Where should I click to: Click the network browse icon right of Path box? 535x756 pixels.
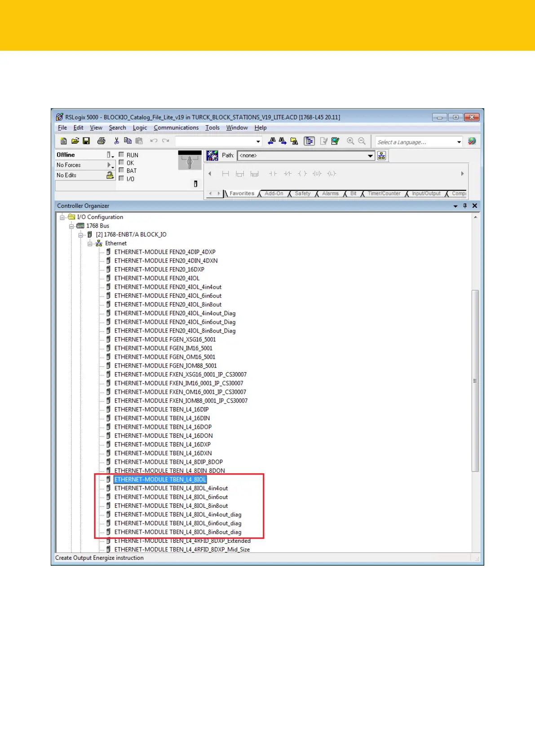381,155
